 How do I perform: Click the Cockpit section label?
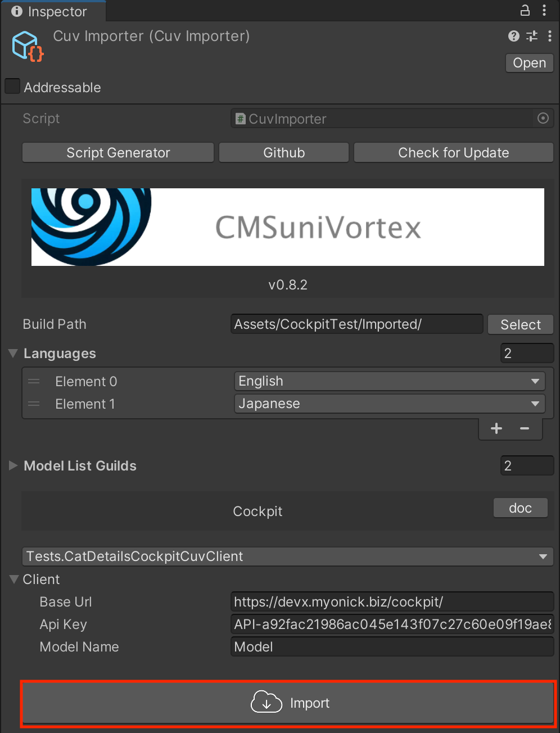[x=258, y=512]
